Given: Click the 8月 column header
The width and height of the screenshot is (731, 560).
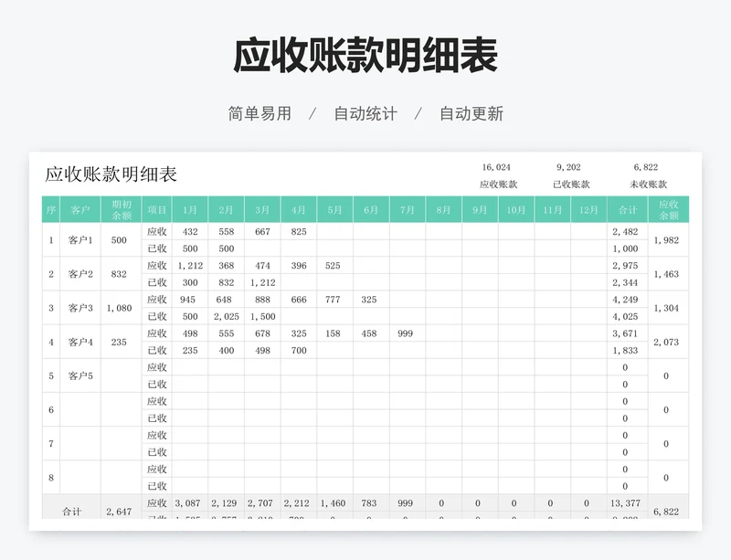Looking at the screenshot, I should pos(443,210).
